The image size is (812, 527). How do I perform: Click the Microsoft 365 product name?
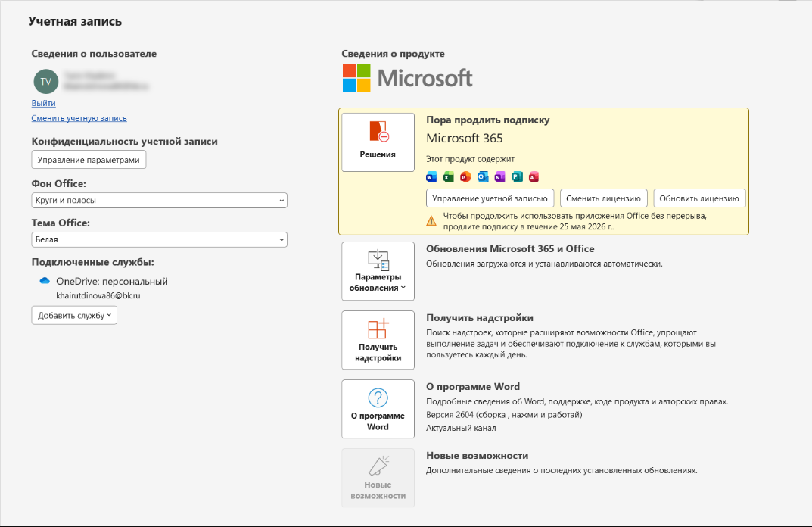pyautogui.click(x=465, y=139)
